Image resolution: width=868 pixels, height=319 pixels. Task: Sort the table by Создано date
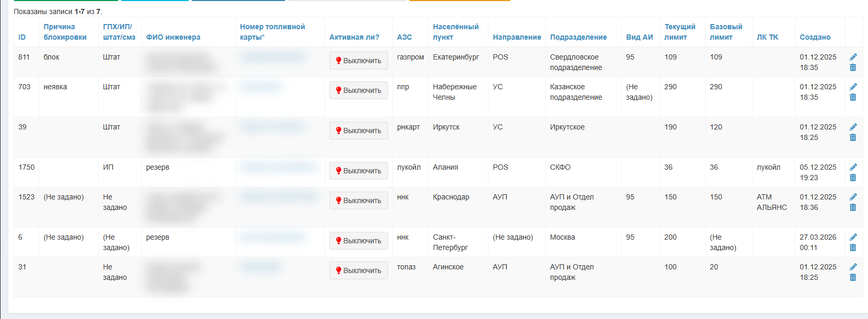(815, 37)
